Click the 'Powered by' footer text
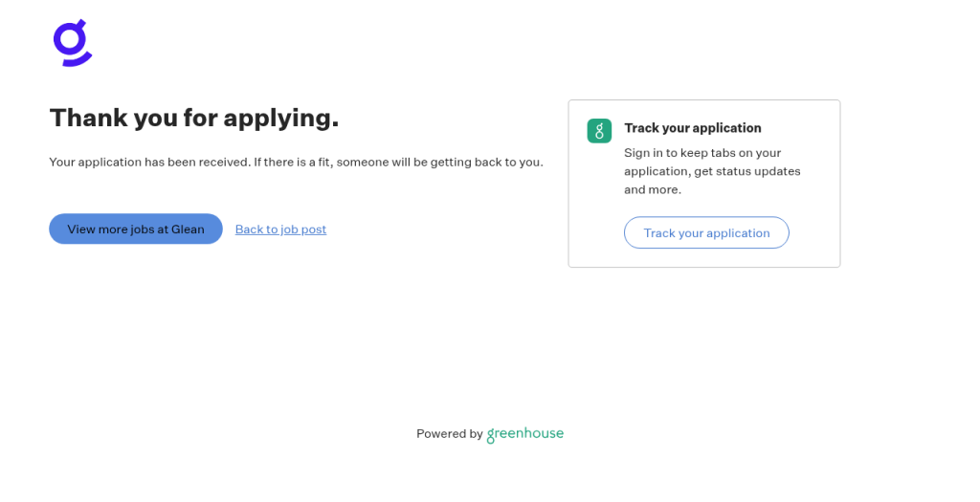Viewport: 980px width, 502px height. click(450, 434)
